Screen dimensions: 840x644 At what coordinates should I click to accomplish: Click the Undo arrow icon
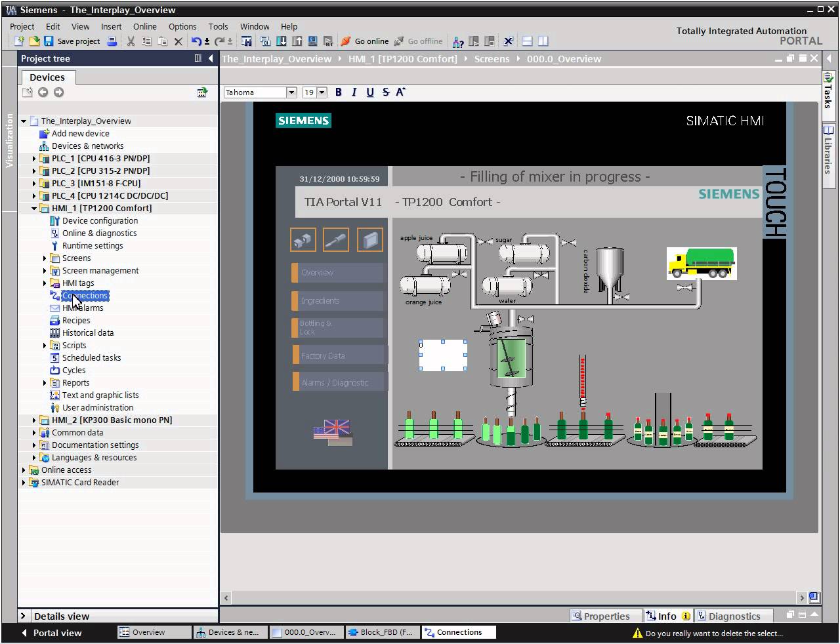pos(196,41)
